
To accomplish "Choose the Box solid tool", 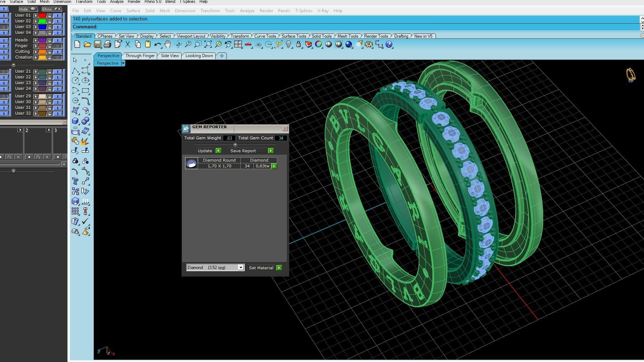I will (x=75, y=121).
